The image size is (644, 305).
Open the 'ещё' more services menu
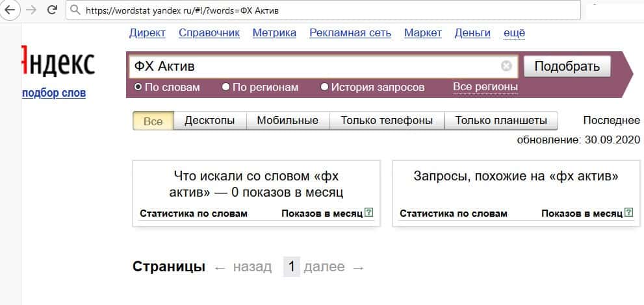click(514, 33)
